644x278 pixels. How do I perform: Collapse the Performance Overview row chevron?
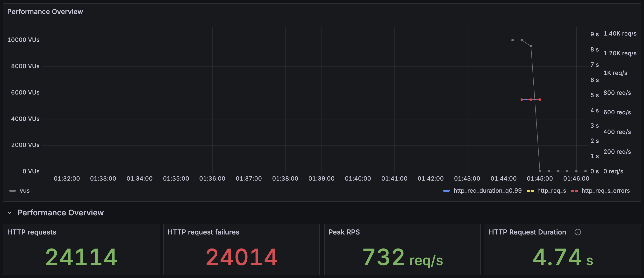10,213
